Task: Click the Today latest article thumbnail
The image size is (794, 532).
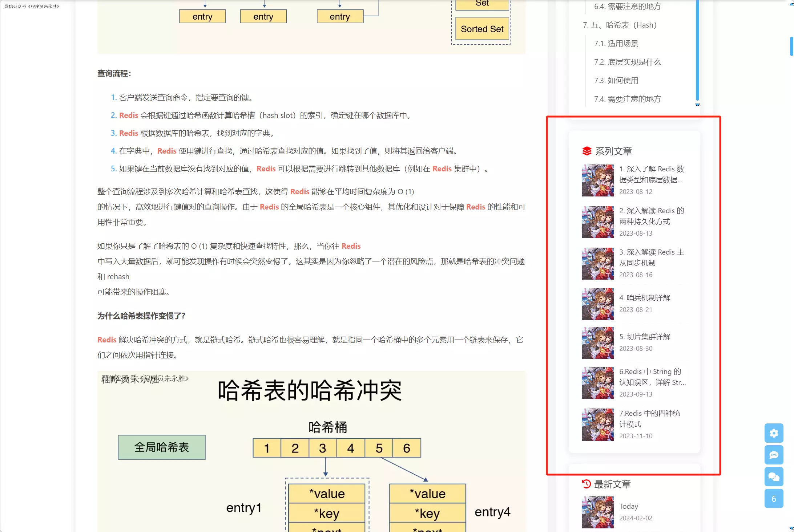Action: pos(597,512)
